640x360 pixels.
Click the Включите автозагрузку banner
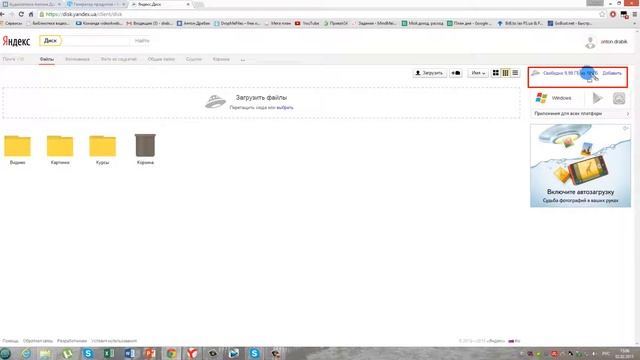click(580, 166)
